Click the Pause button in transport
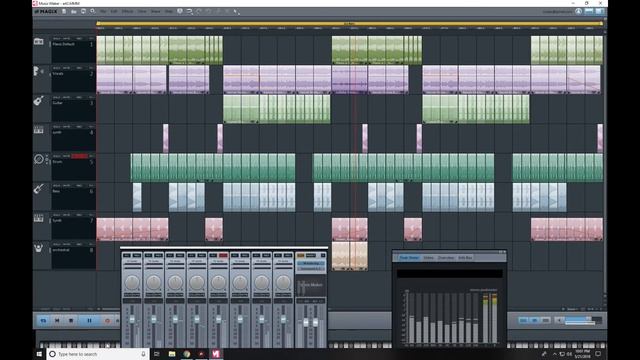 point(89,321)
